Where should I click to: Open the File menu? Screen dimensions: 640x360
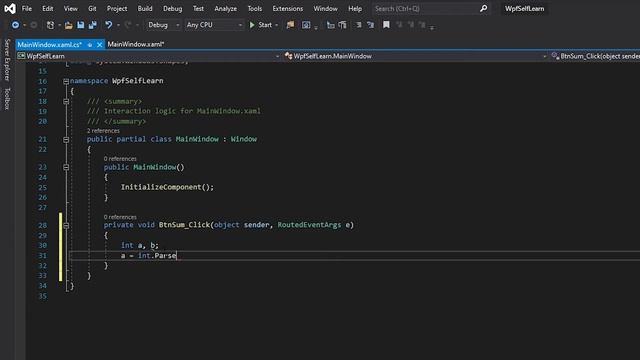click(x=27, y=9)
